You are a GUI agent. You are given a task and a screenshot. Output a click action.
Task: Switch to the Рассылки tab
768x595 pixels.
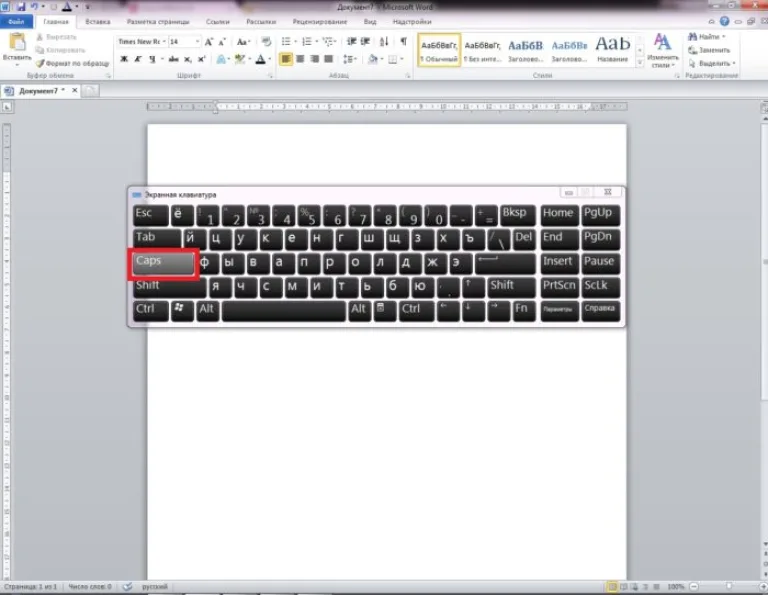(x=261, y=22)
